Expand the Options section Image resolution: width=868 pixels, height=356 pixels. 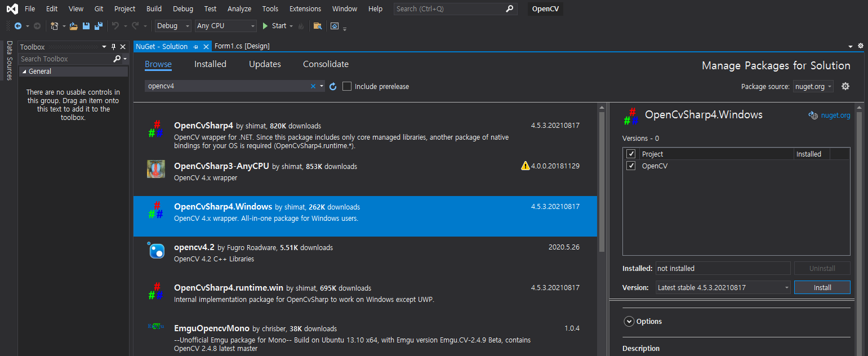(629, 321)
